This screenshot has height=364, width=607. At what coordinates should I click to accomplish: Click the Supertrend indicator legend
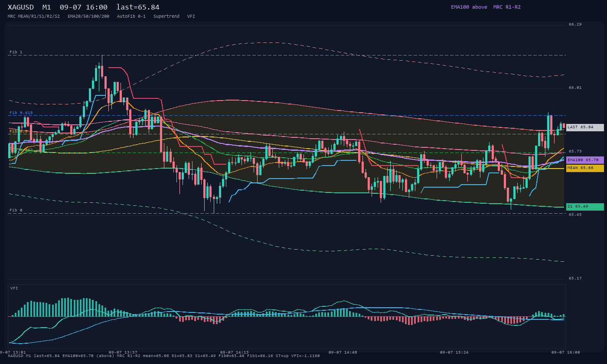pyautogui.click(x=166, y=16)
